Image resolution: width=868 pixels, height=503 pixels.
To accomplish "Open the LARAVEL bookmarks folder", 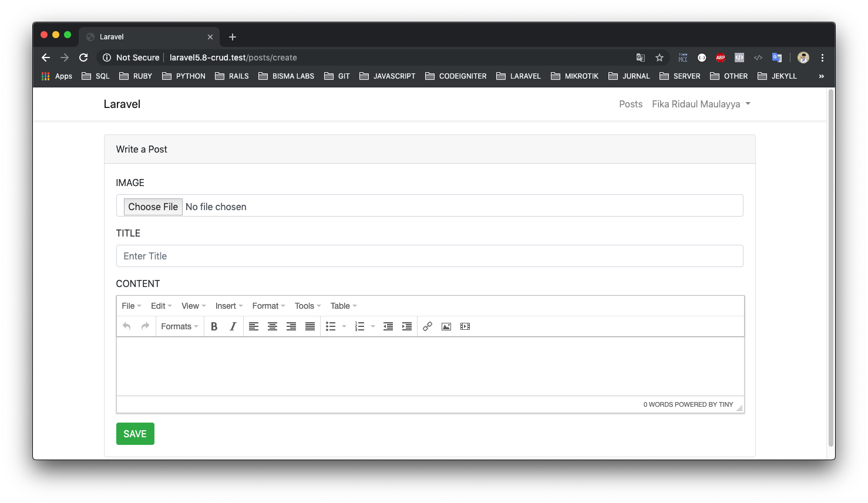I will coord(519,76).
